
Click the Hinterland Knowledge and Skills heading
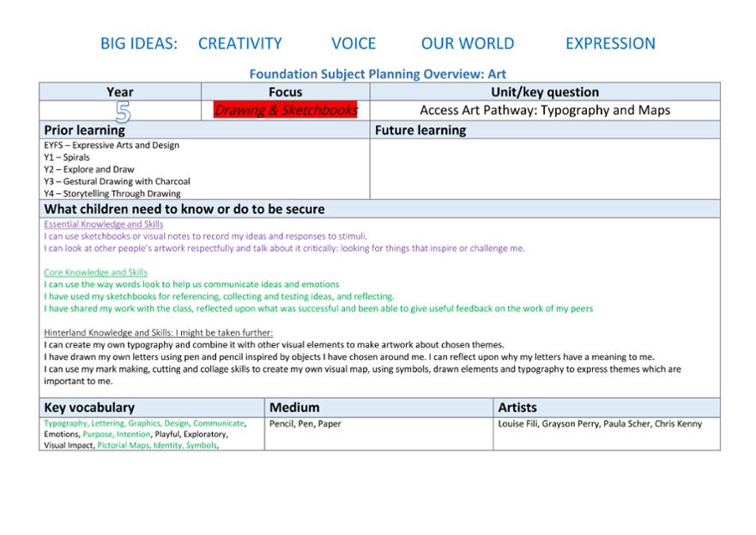158,332
